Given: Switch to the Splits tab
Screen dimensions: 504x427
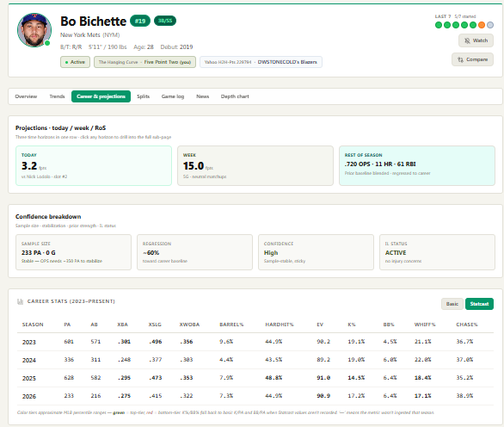Looking at the screenshot, I should click(143, 96).
